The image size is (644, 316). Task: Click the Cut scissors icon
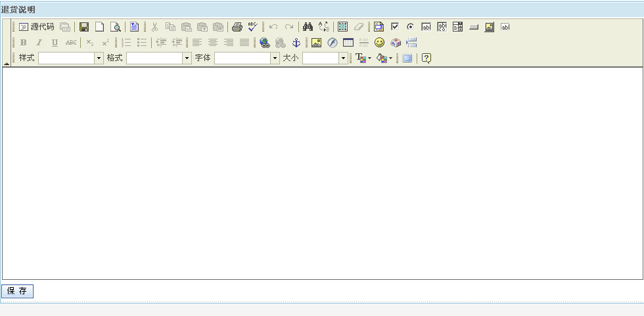[x=155, y=27]
